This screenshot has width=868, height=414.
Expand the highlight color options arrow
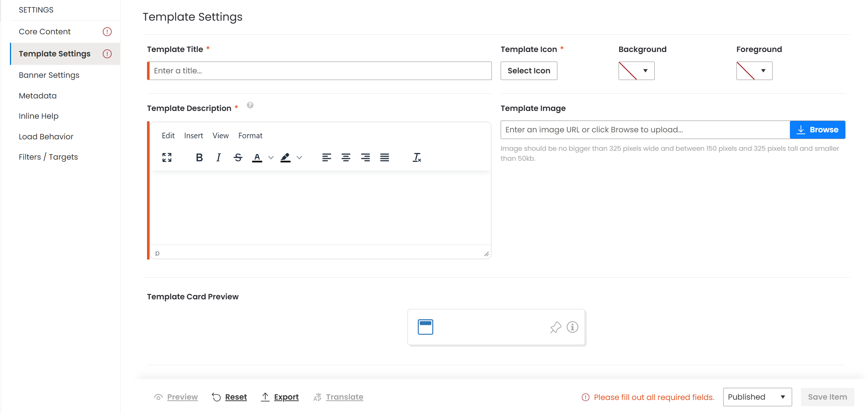point(300,157)
